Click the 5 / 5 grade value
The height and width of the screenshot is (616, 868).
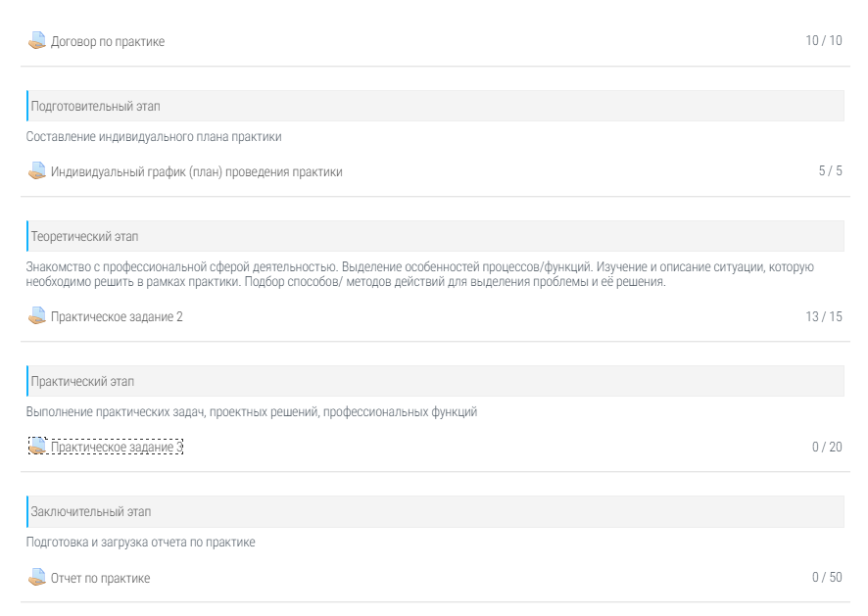pos(830,171)
